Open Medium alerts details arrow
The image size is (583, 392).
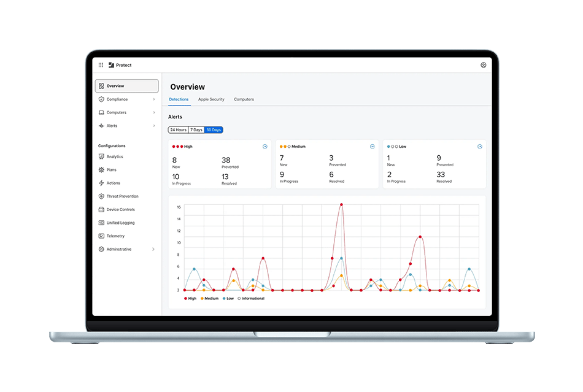point(372,147)
